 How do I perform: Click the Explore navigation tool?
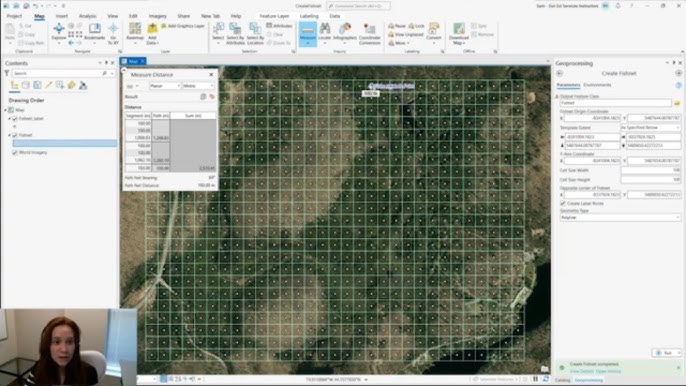(59, 33)
